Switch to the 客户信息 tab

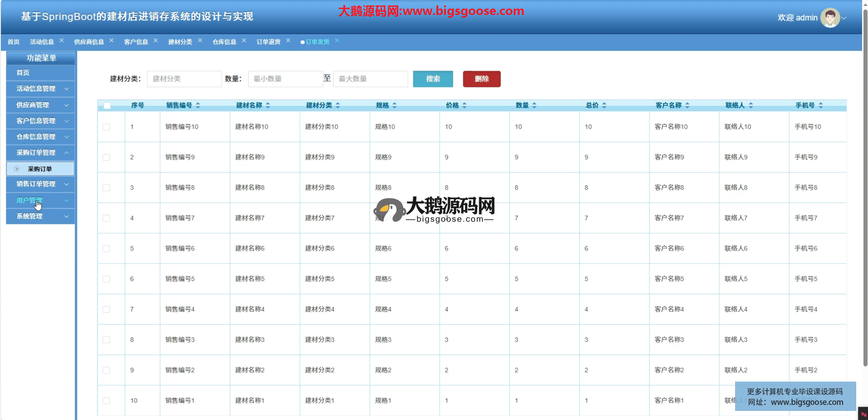[136, 42]
